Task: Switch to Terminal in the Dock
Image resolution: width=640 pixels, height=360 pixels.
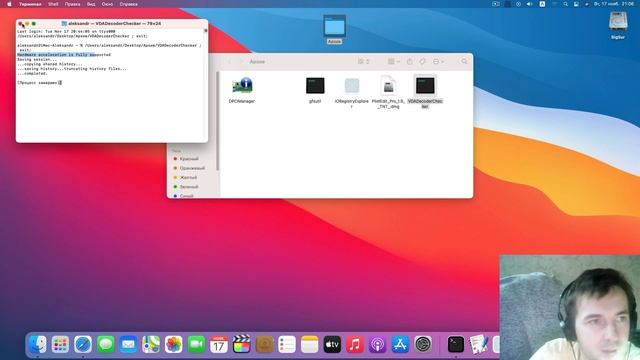Action: point(456,344)
